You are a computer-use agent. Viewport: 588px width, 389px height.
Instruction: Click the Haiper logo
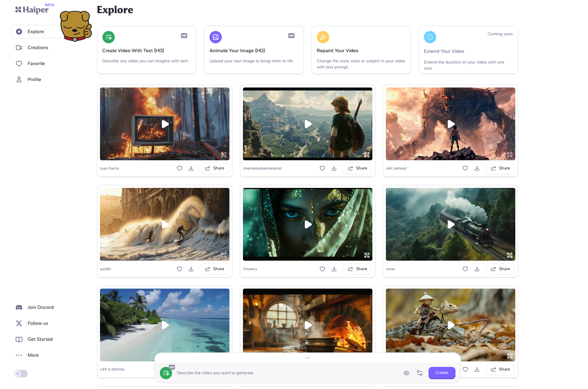click(32, 10)
